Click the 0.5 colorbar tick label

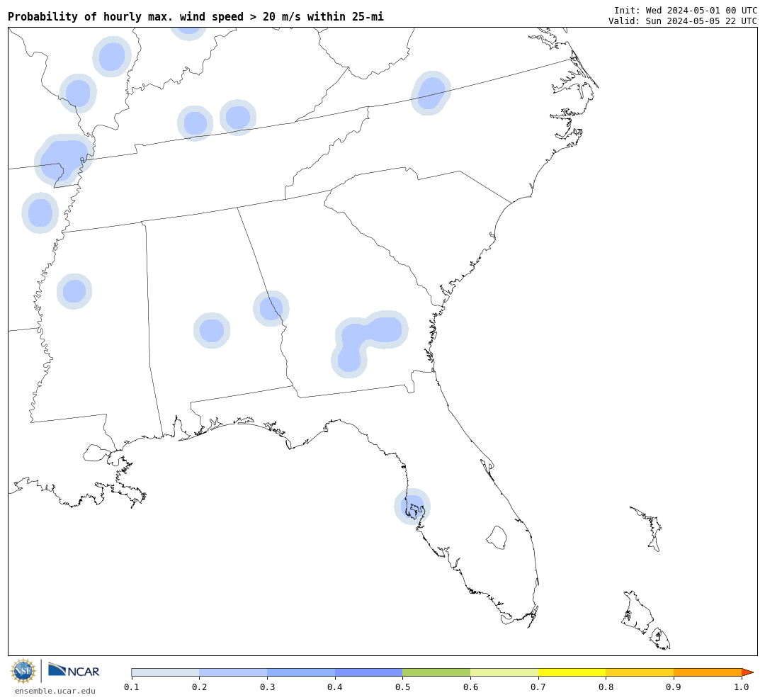click(402, 687)
